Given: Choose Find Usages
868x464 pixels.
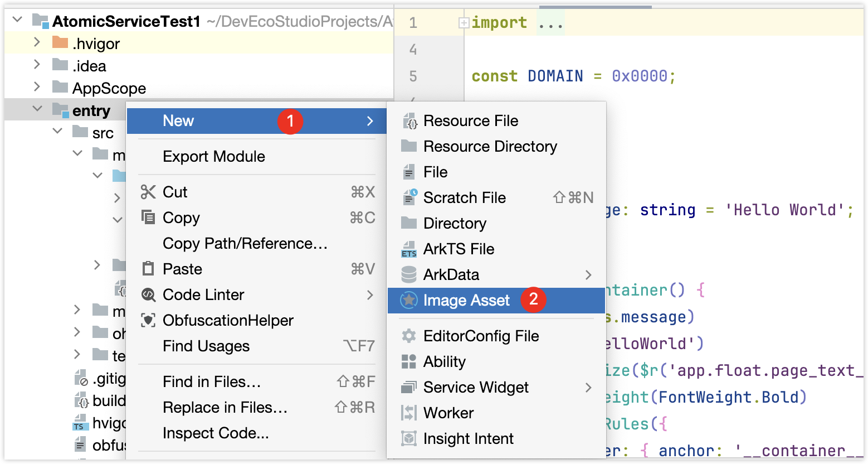Looking at the screenshot, I should point(257,346).
